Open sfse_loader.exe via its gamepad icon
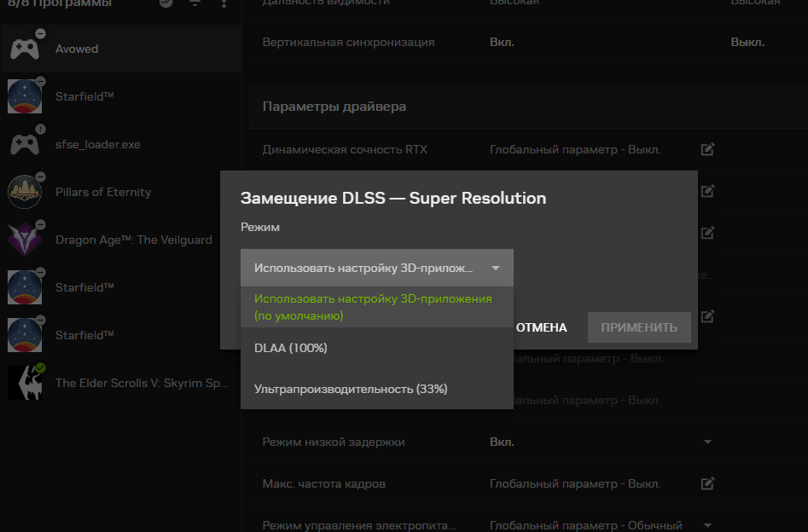808x532 pixels. pyautogui.click(x=25, y=144)
